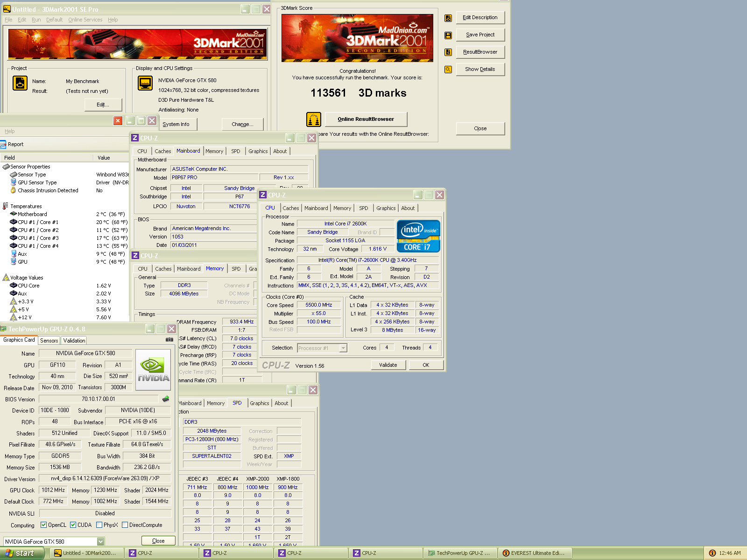This screenshot has height=560, width=747.
Task: Click the Voltage Values warning icon in EVEREST
Action: tap(6, 277)
